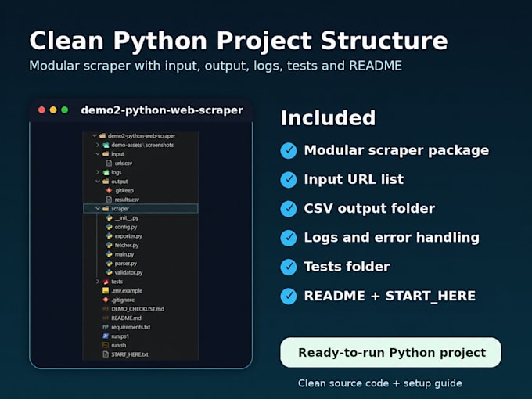Expand the tests folder chevron
Viewport: 532px width, 399px height.
(x=98, y=282)
